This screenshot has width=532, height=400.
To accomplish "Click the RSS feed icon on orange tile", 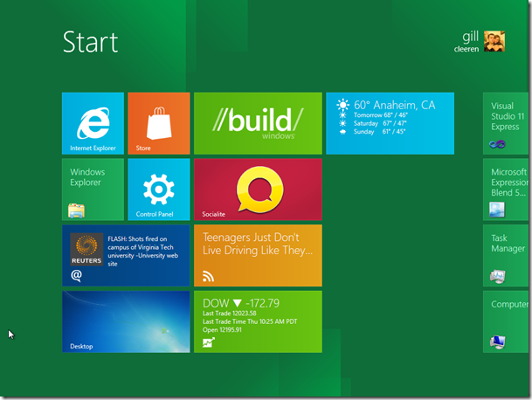I will click(209, 276).
